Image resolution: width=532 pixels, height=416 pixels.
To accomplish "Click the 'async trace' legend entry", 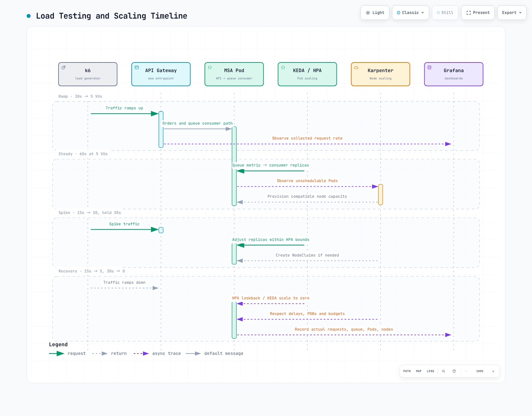I will [157, 354].
